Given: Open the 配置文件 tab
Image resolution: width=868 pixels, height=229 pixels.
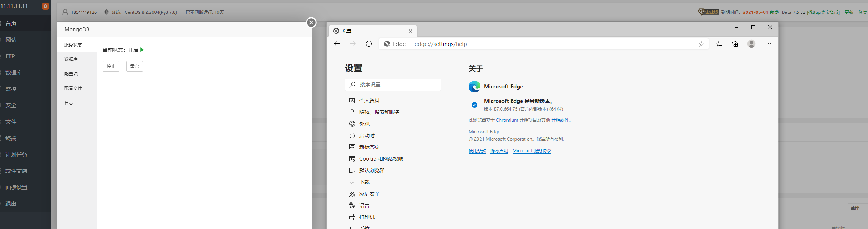Looking at the screenshot, I should (73, 88).
